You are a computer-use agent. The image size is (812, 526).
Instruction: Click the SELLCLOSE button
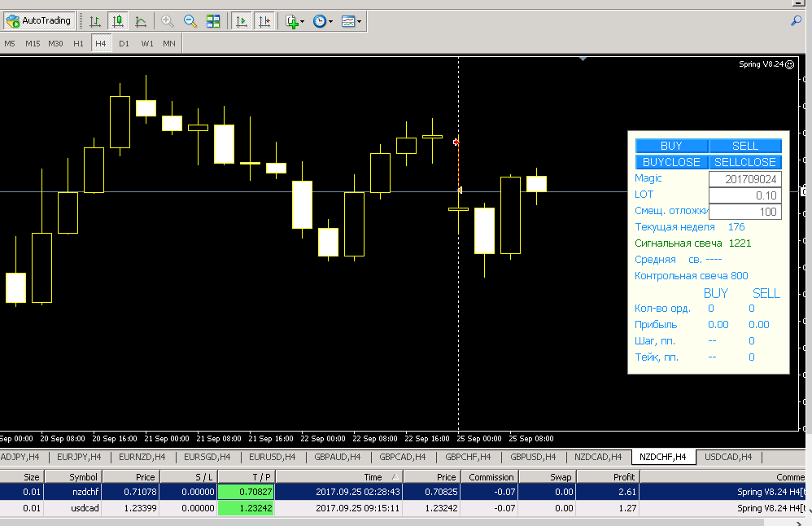(x=745, y=162)
